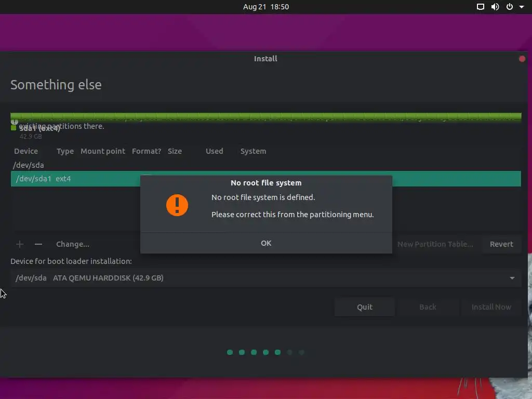
Task: Click the green sda1 legend swatch
Action: coord(14,128)
